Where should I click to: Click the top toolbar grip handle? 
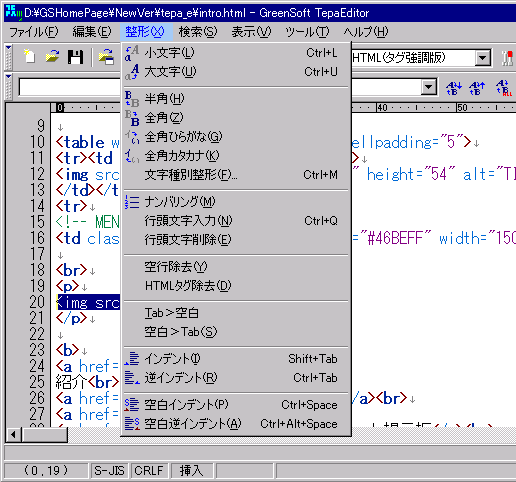tap(9, 57)
